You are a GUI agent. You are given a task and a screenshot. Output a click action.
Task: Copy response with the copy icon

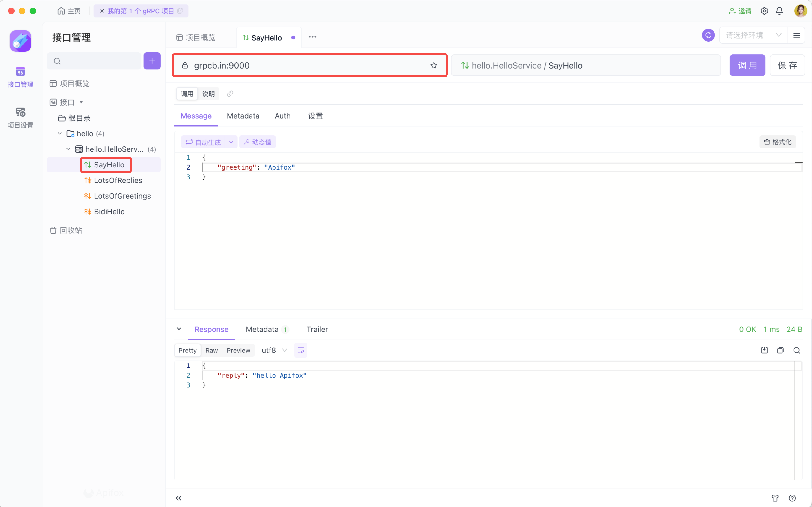780,350
